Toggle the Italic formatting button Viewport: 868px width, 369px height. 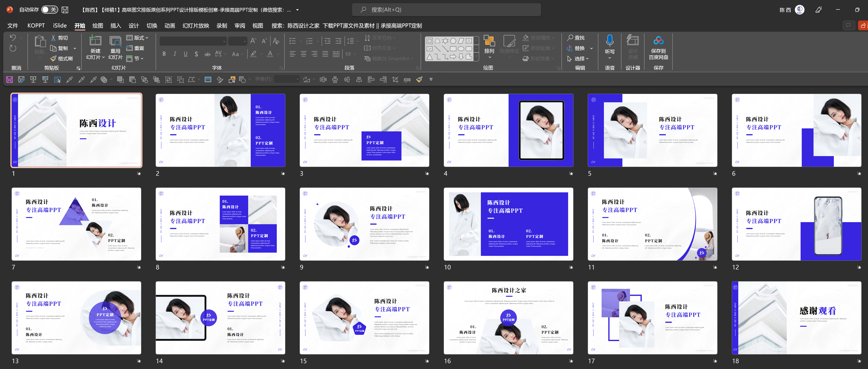[x=175, y=54]
